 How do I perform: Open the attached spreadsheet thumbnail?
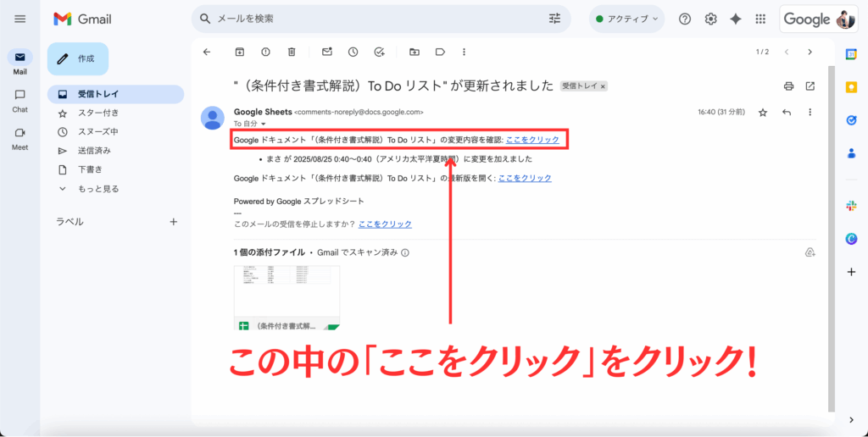tap(287, 298)
